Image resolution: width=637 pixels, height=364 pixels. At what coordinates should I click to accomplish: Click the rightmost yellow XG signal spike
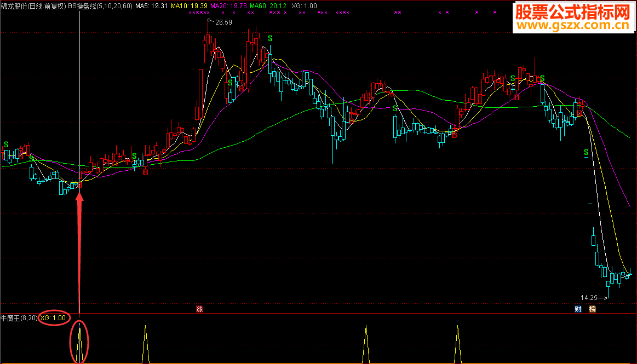pyautogui.click(x=458, y=344)
